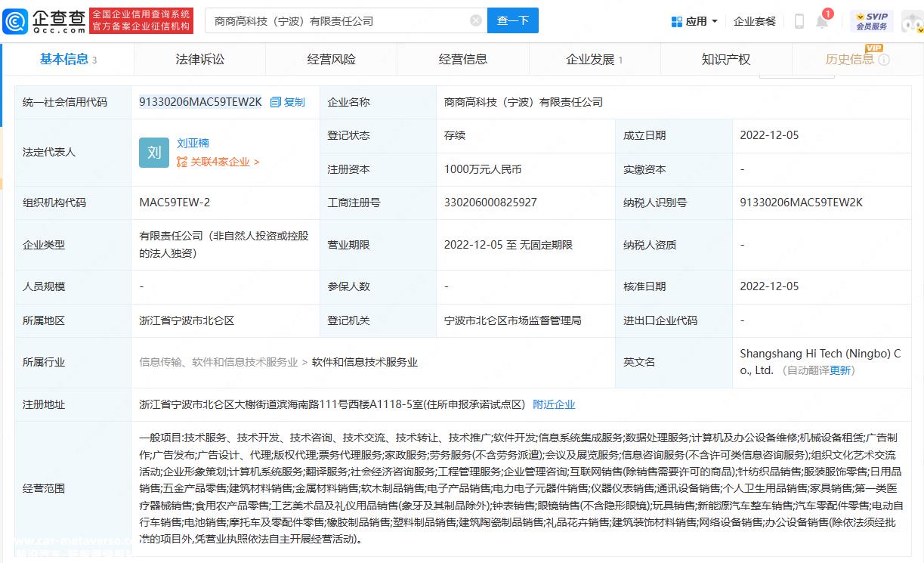Select 所属地区 浙江省宁波市北仑区
Viewport: 924px width, 563px height.
point(187,320)
